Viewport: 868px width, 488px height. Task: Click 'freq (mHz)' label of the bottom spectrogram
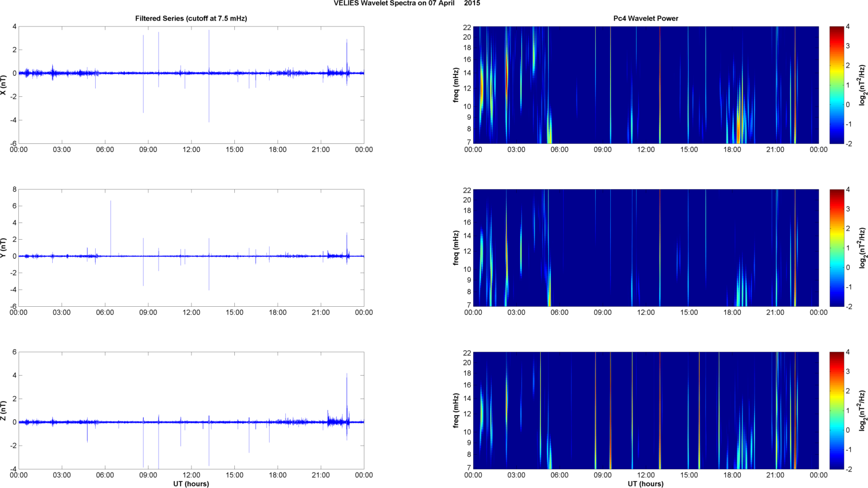pyautogui.click(x=456, y=411)
